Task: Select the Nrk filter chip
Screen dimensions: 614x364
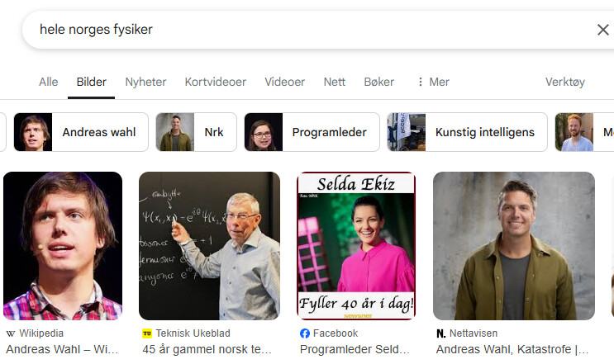Action: click(196, 132)
